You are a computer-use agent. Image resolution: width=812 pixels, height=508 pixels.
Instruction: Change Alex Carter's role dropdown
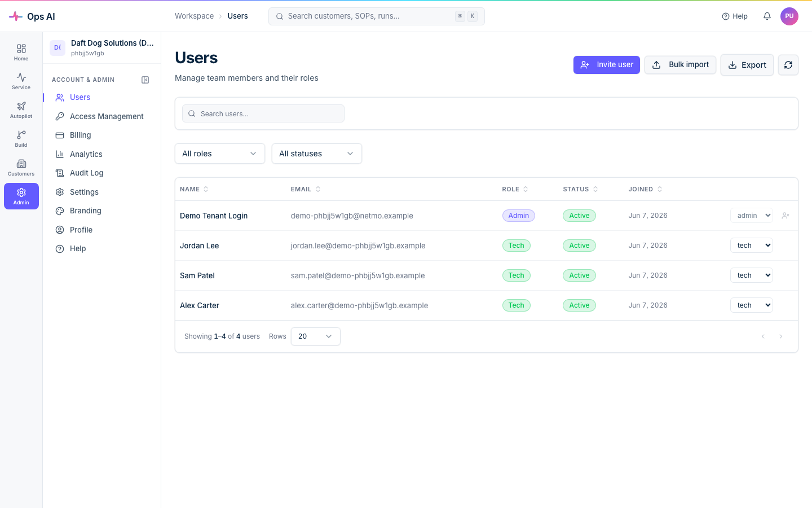[752, 305]
